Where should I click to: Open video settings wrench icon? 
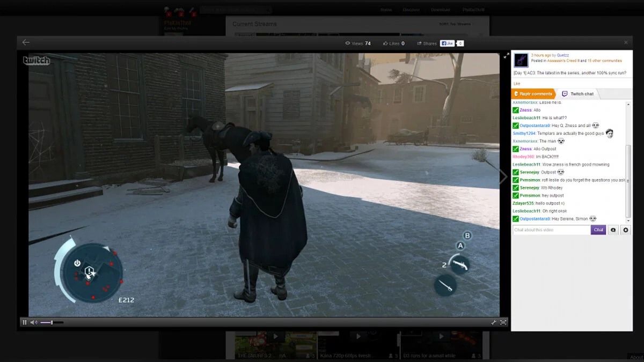point(493,322)
